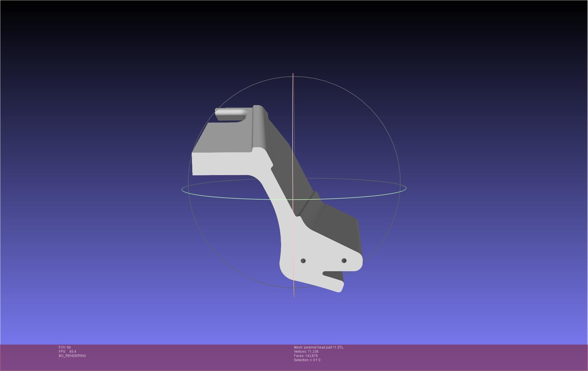This screenshot has width=588, height=371.
Task: Click the slot notch near model bottom
Action: [332, 275]
